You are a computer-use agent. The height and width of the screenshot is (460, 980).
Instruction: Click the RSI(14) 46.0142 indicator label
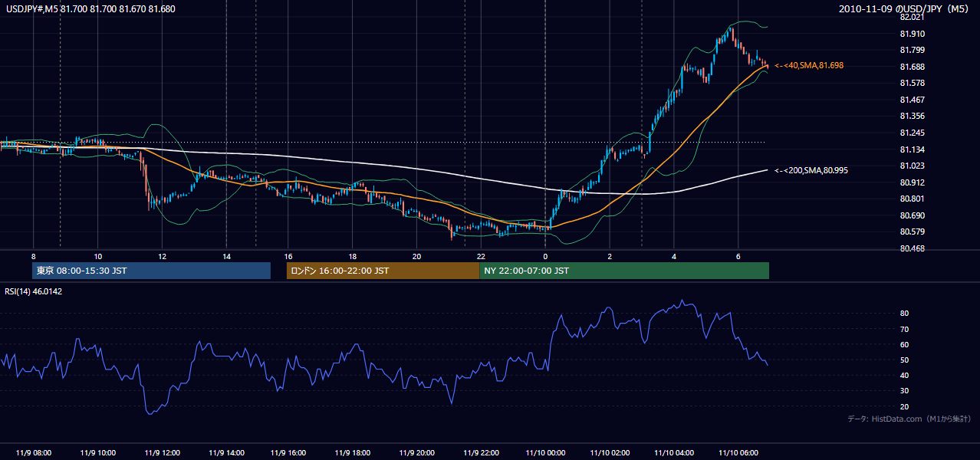34,291
